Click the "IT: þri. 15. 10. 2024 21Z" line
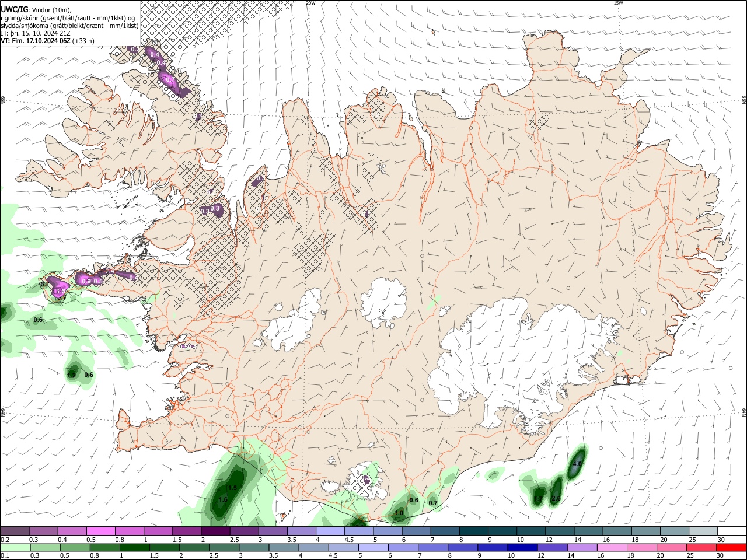Screen dimensions: 747x560 coord(36,33)
